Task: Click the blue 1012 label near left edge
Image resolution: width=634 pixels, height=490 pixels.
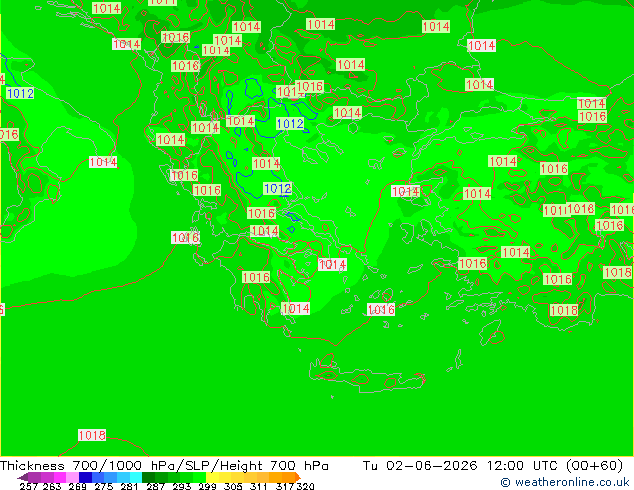Action: click(x=20, y=93)
